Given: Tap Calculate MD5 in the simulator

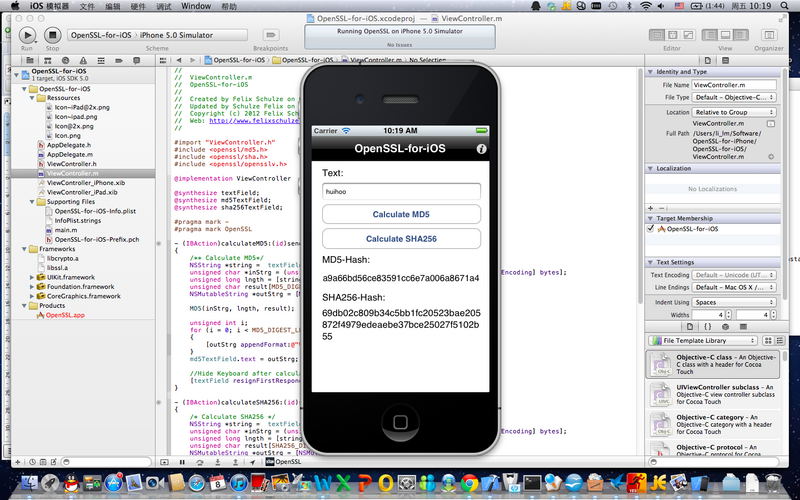Looking at the screenshot, I should point(401,214).
